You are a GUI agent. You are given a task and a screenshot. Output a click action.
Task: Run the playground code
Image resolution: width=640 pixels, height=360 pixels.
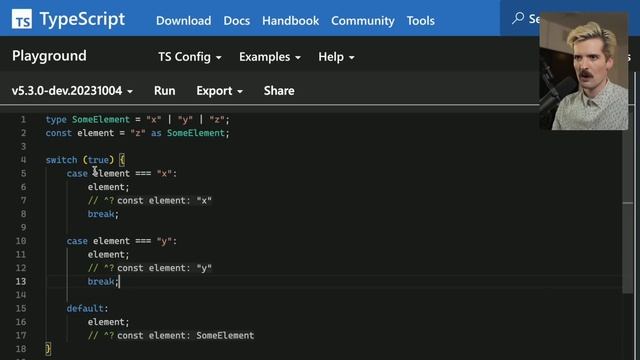pos(164,91)
